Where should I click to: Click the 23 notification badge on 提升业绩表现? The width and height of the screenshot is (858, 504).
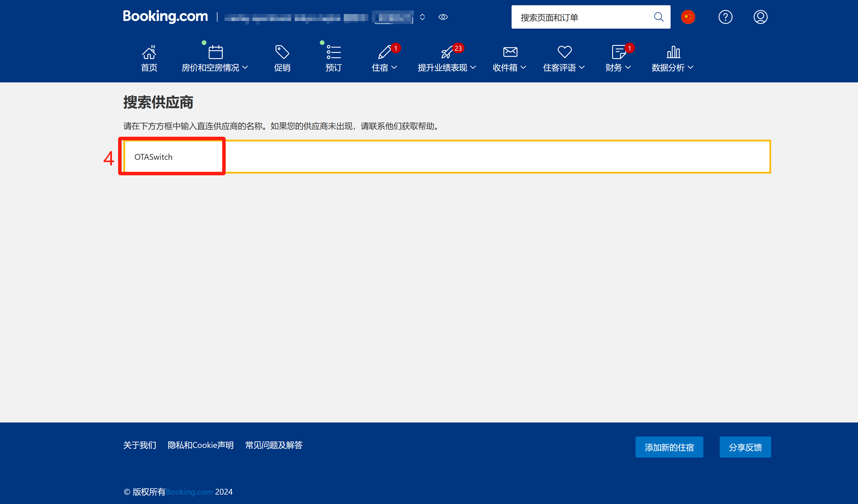coord(458,48)
